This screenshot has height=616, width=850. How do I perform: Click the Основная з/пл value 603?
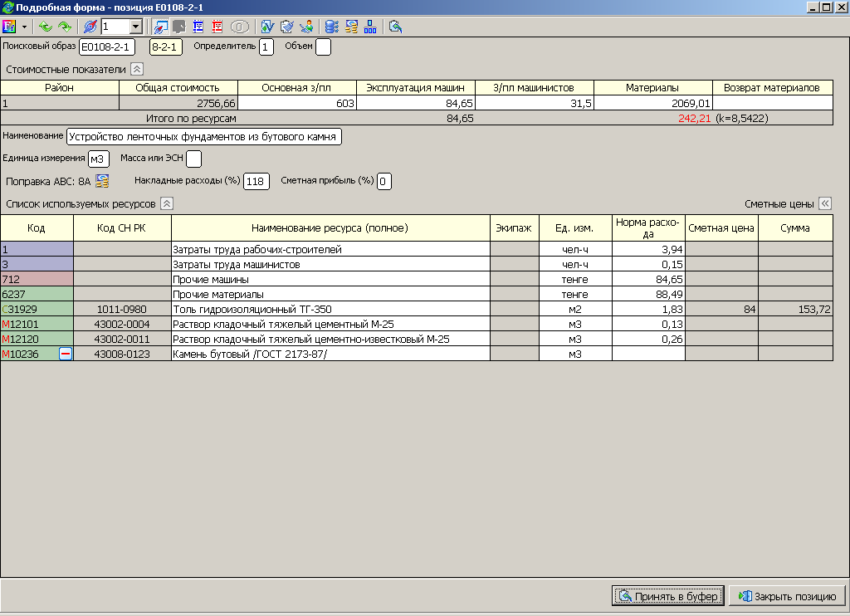[296, 103]
